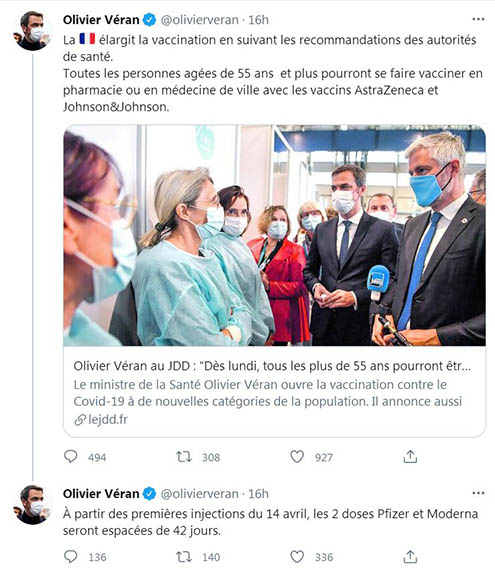Open the JDD article headline in the card
The height and width of the screenshot is (575, 495).
click(272, 366)
